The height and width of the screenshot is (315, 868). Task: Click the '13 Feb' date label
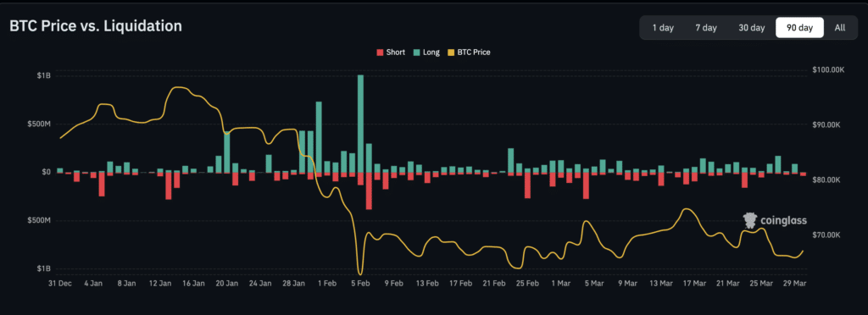(427, 283)
